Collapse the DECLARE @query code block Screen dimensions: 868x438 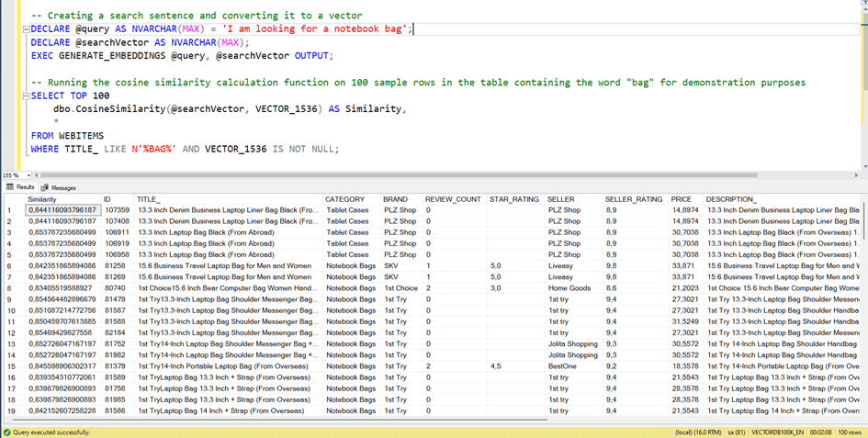point(25,29)
